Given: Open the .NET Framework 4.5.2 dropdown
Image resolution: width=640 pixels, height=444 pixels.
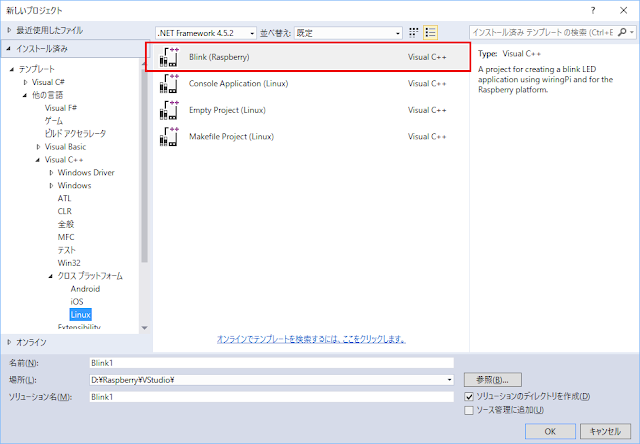Looking at the screenshot, I should tap(206, 33).
